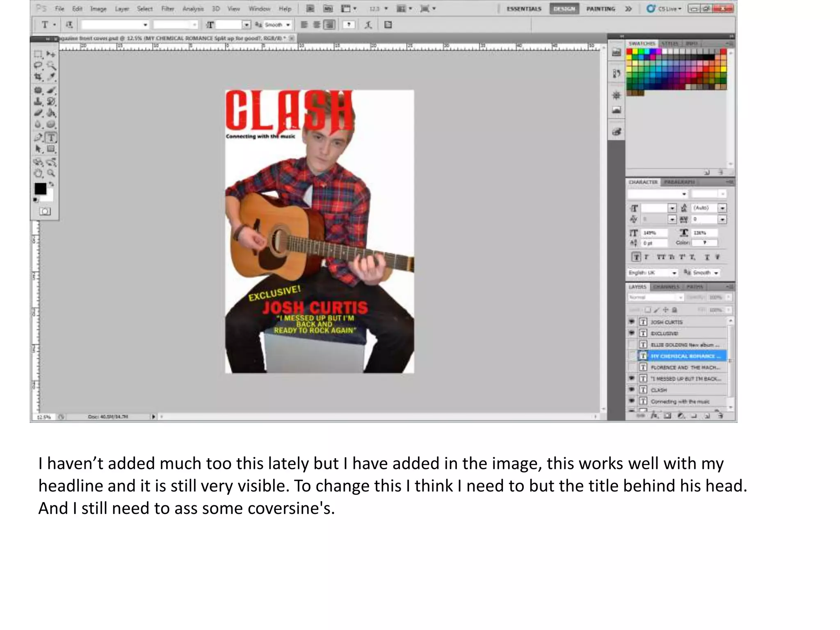The width and height of the screenshot is (840, 630).
Task: Click the foreground color black swatch
Action: [40, 189]
